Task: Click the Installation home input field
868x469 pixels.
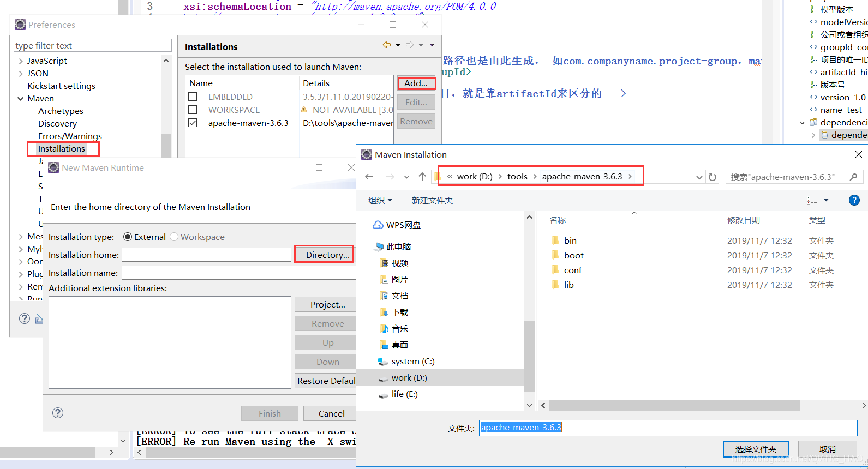Action: pos(206,255)
